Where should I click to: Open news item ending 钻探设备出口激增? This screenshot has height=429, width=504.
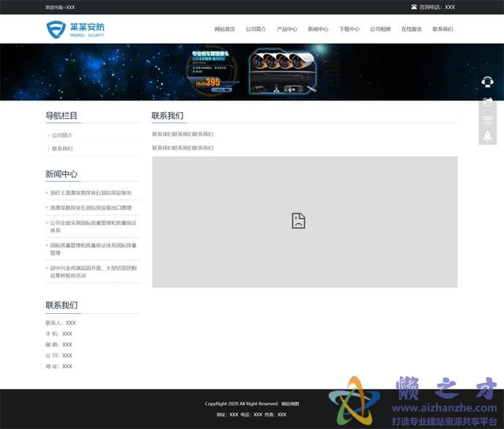(x=91, y=208)
